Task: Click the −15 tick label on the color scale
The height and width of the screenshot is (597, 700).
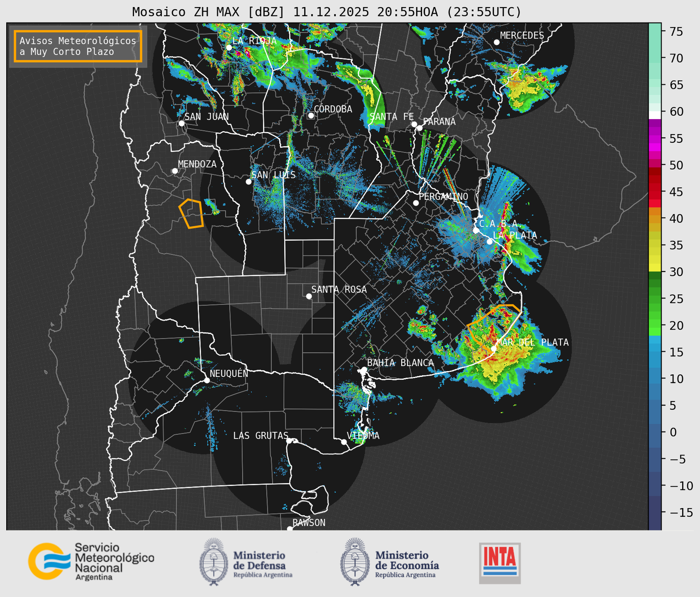Action: [681, 512]
